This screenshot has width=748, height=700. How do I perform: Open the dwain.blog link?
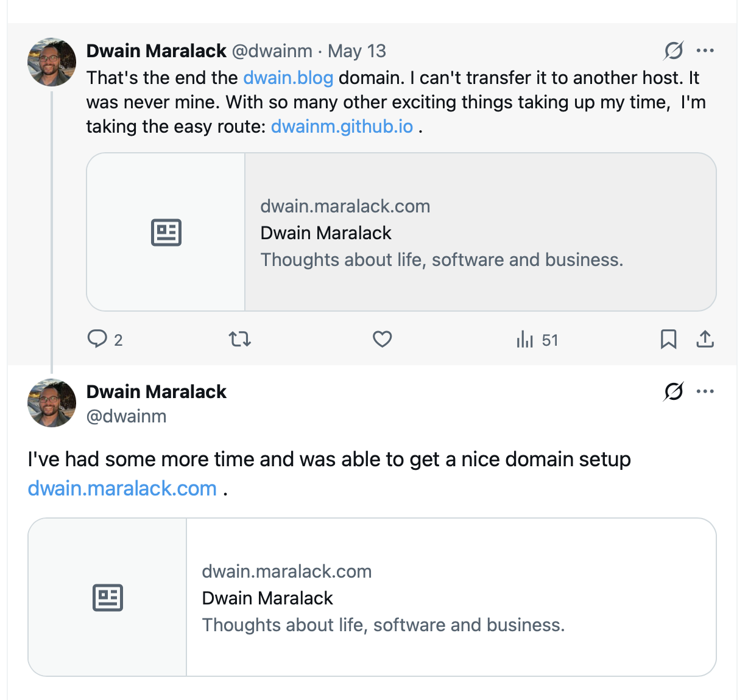pyautogui.click(x=288, y=78)
